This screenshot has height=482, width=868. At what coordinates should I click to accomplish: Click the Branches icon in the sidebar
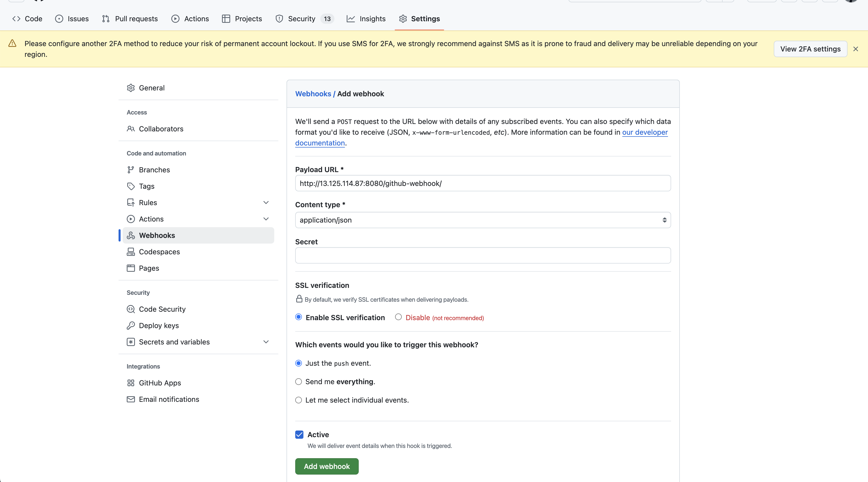click(x=131, y=170)
